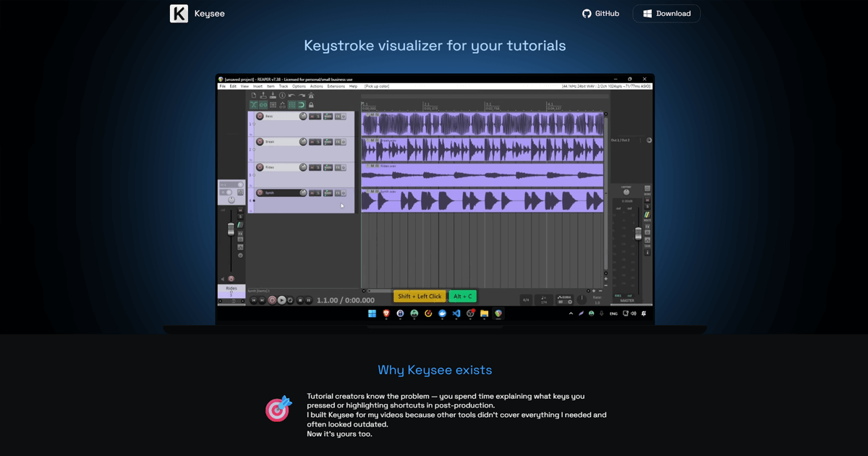Adjust the Bass track volume knob
868x456 pixels.
pyautogui.click(x=302, y=117)
